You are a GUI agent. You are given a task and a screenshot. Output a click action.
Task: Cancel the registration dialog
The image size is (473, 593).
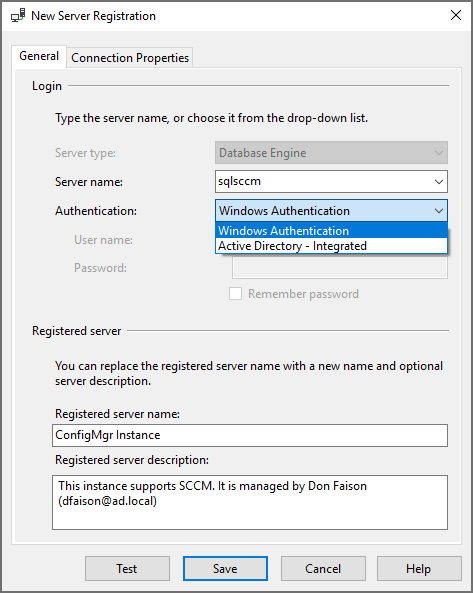(323, 568)
